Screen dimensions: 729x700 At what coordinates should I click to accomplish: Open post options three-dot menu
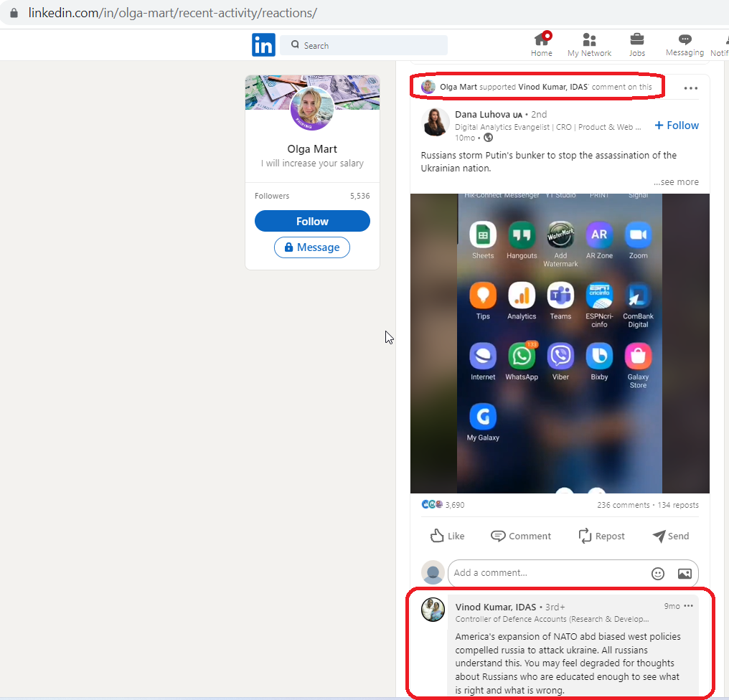pos(690,87)
